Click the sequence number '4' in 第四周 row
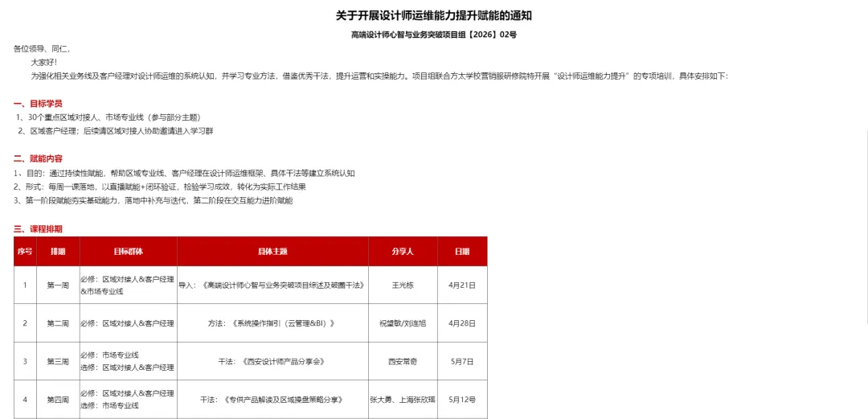This screenshot has height=419, width=868. tap(25, 399)
